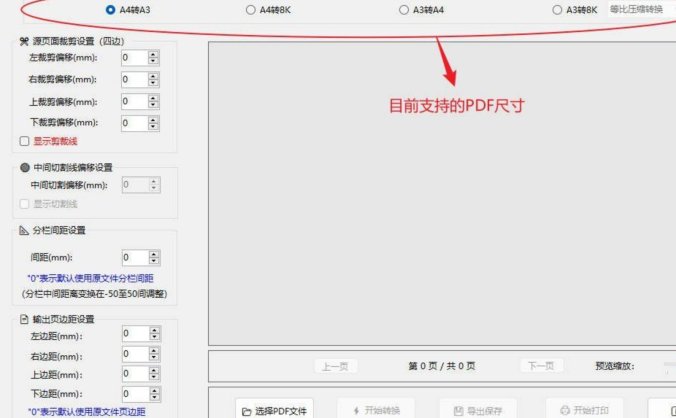Increase 间距 with the up arrow

tap(154, 254)
